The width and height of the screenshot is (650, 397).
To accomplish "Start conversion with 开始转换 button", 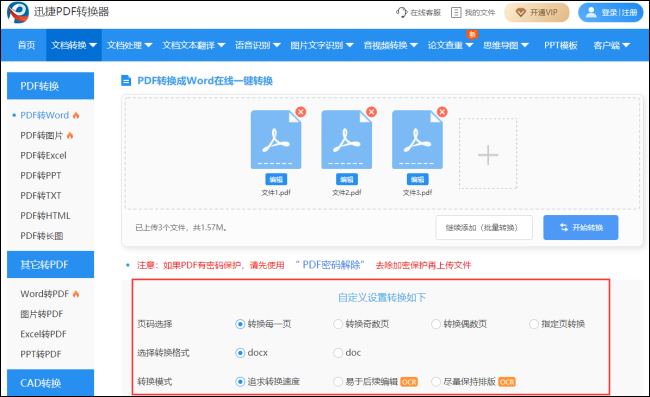I will pyautogui.click(x=581, y=228).
